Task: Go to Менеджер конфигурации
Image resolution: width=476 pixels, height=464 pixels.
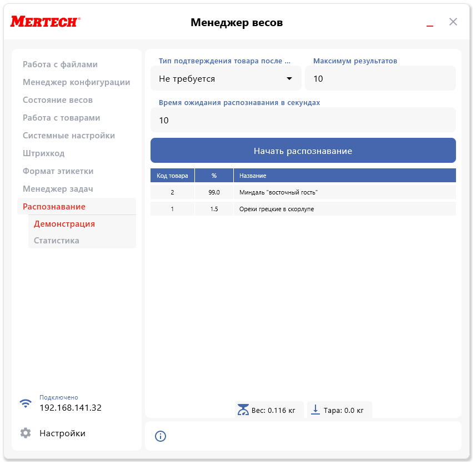Action: (76, 82)
